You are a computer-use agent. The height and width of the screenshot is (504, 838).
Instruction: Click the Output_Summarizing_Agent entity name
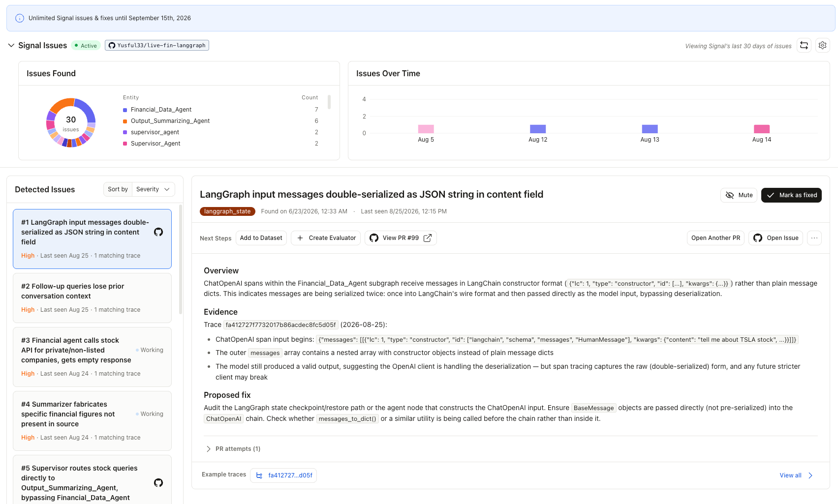170,121
